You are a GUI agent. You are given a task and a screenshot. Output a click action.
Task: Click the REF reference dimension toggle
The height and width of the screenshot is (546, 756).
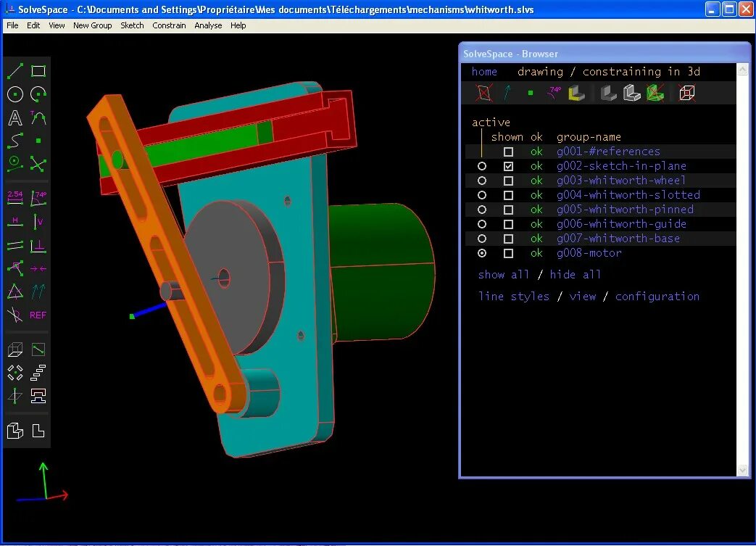38,315
